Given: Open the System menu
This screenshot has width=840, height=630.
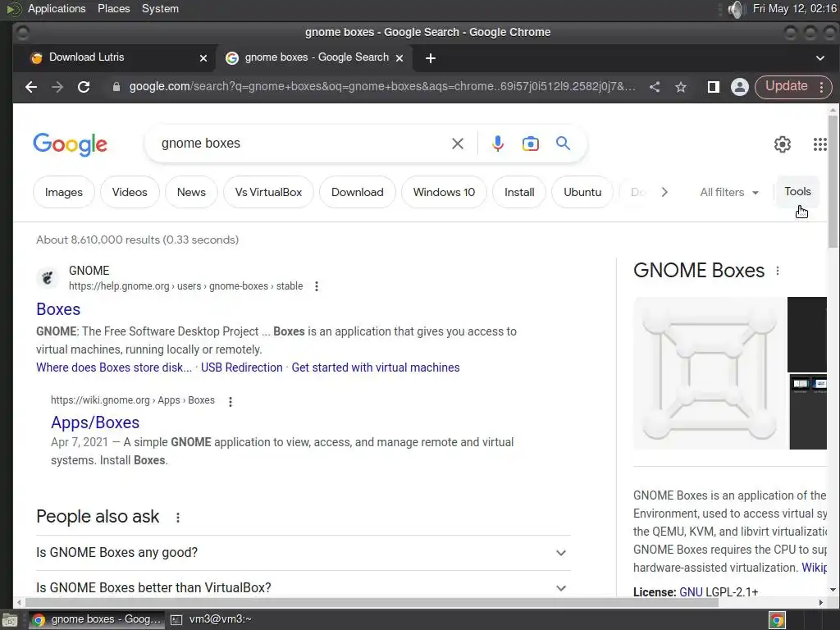Looking at the screenshot, I should click(x=160, y=8).
